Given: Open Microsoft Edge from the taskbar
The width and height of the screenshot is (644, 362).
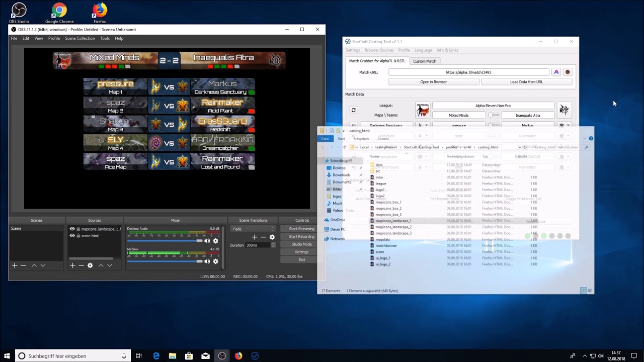Looking at the screenshot, I should [156, 356].
